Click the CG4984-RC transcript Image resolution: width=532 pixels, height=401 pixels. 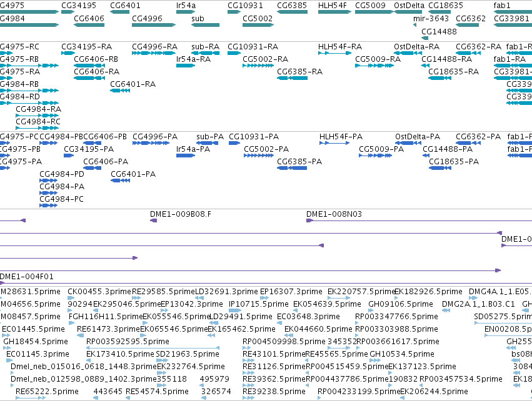point(38,128)
